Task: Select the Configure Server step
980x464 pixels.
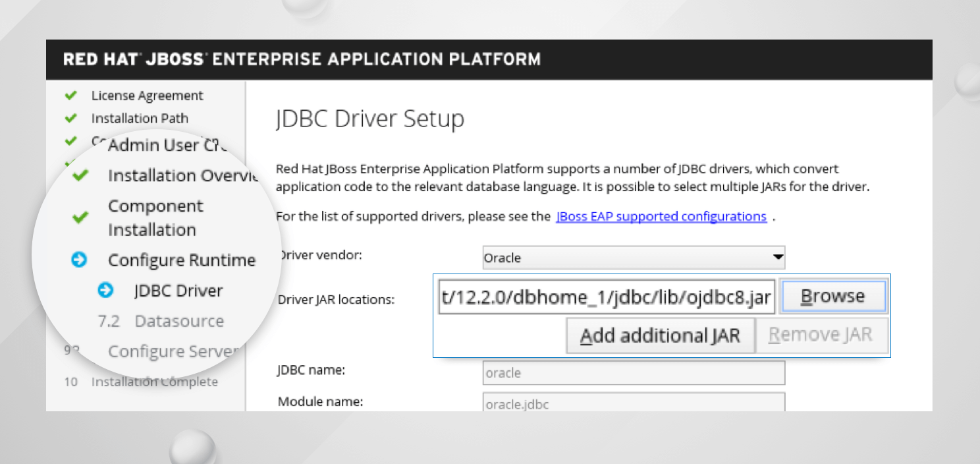Action: pos(173,351)
